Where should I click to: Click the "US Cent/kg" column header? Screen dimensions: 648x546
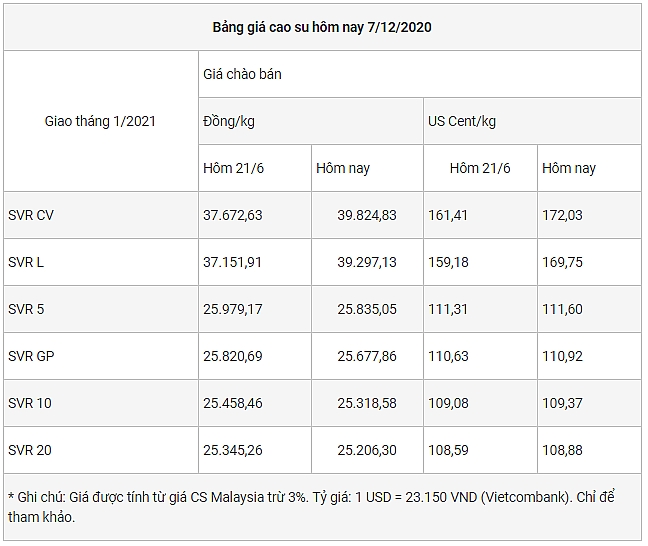pyautogui.click(x=462, y=121)
